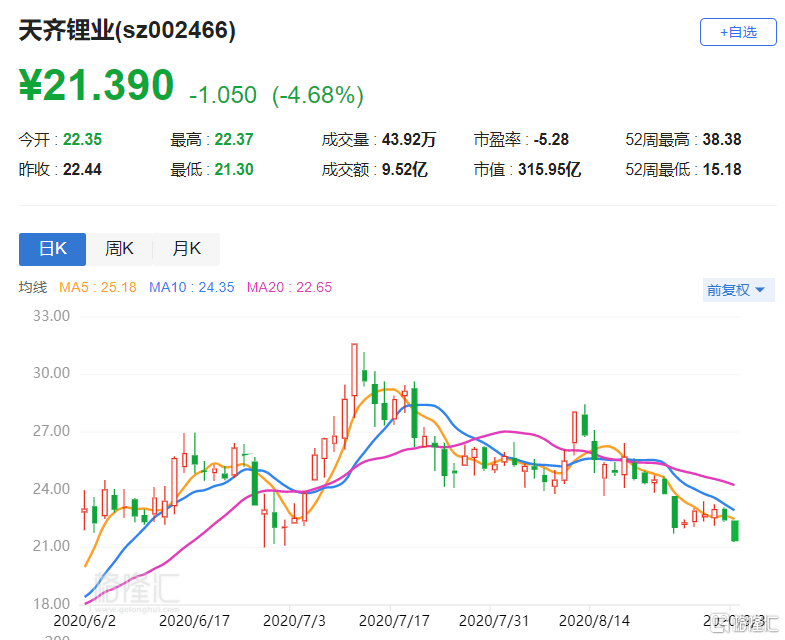Switch to the 周K weekly chart tab
This screenshot has height=640, width=785.
[x=119, y=249]
